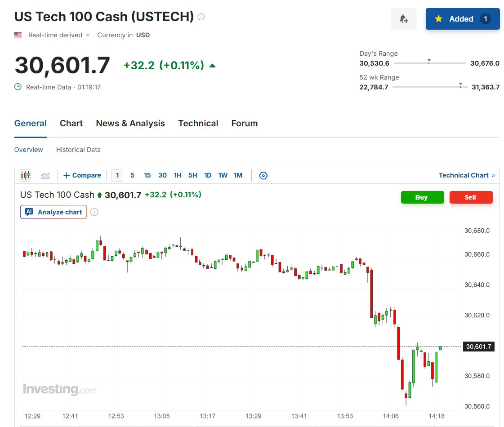Click the star Added watchlist button

(463, 19)
